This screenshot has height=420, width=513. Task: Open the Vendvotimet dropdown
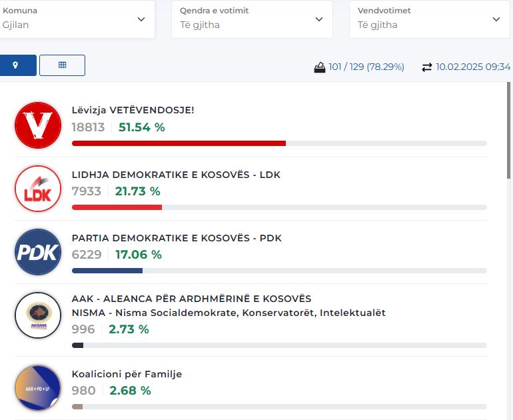pos(430,19)
